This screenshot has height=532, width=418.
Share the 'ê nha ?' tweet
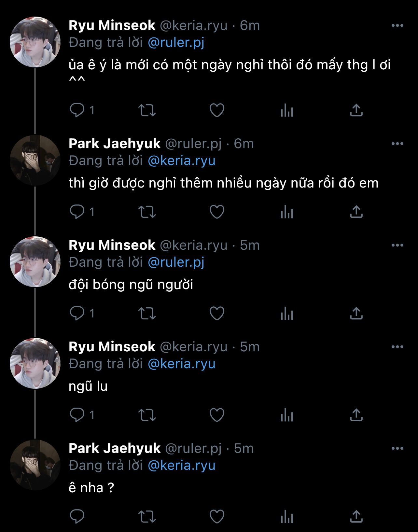tap(356, 516)
